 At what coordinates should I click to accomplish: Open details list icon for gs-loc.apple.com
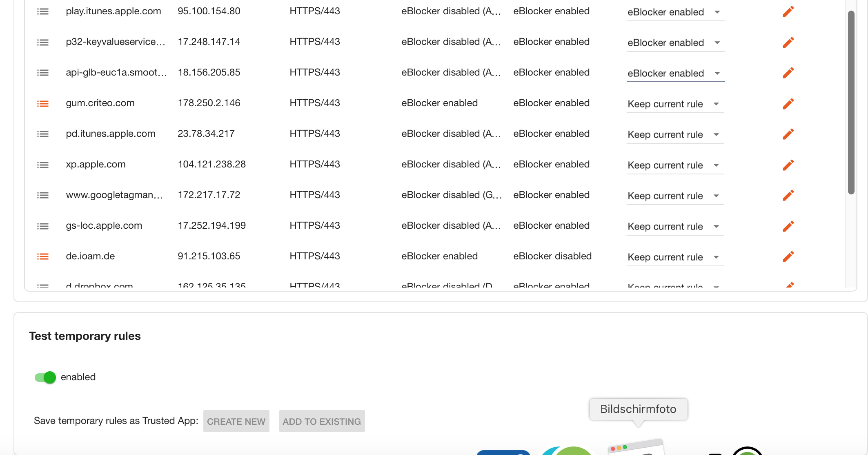tap(43, 226)
